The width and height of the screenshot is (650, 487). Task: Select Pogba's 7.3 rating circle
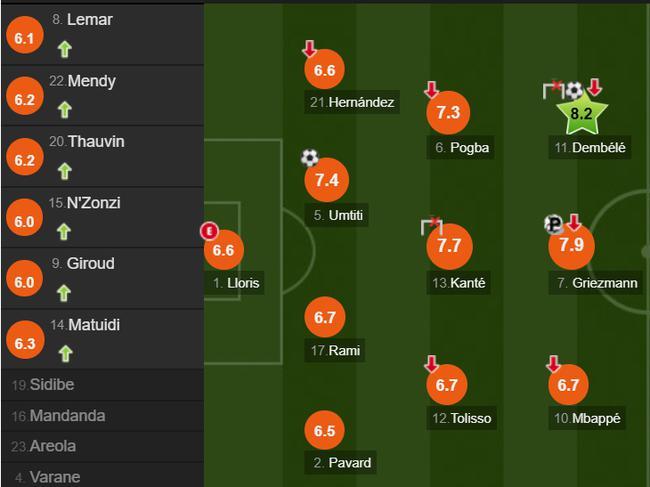[448, 112]
